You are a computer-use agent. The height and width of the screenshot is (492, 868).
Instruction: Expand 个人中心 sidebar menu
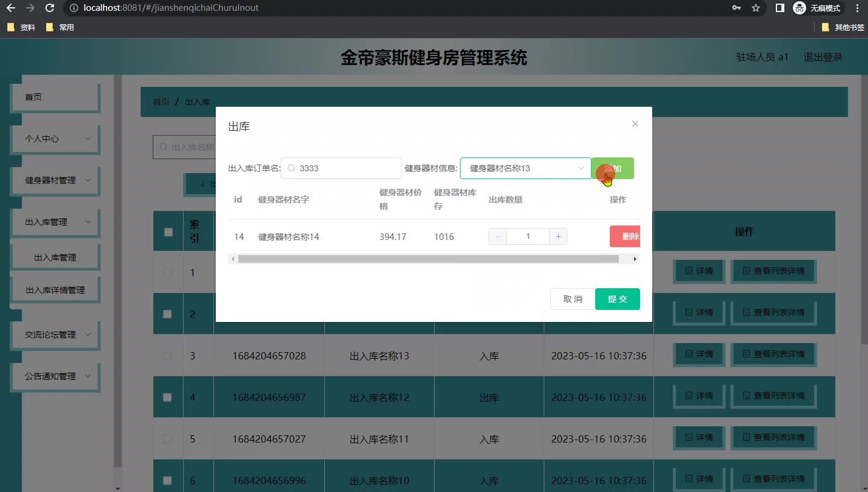tap(55, 139)
